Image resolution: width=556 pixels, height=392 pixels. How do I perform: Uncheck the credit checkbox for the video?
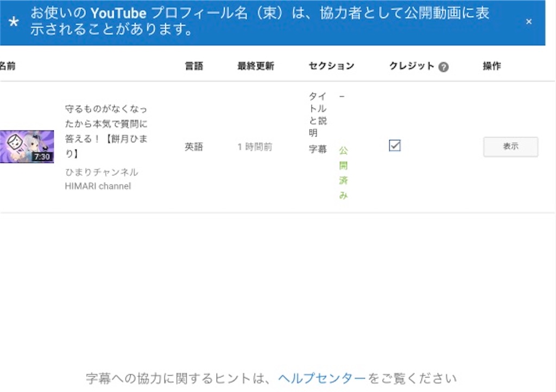395,146
